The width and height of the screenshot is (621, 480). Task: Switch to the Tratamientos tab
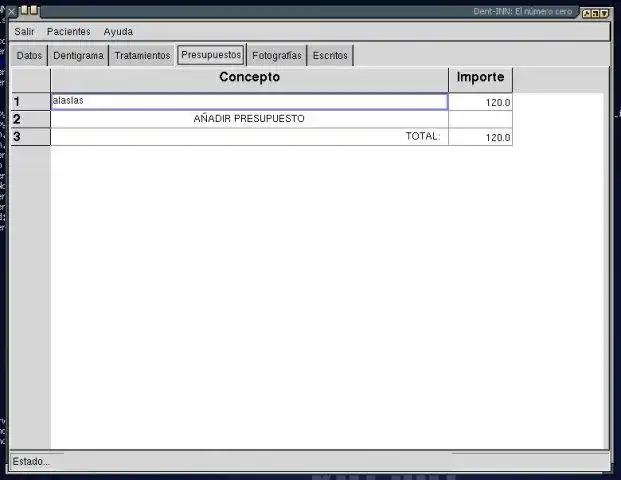[142, 55]
